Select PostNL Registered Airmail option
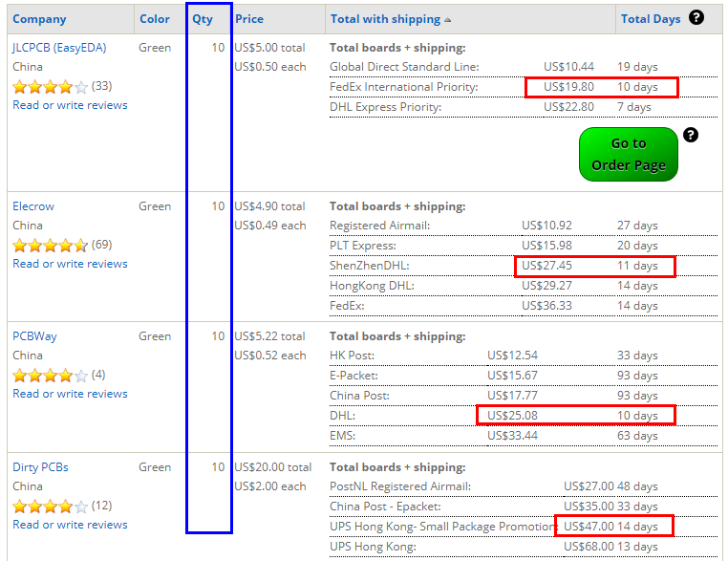The width and height of the screenshot is (728, 561). tap(524, 486)
